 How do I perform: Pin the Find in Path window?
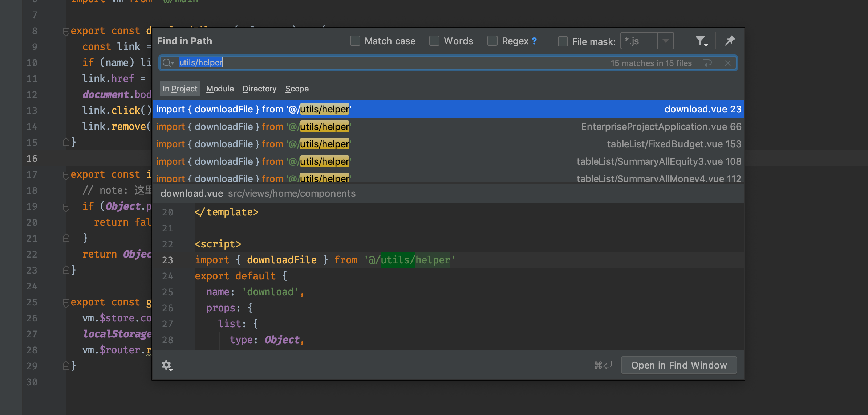pyautogui.click(x=730, y=41)
